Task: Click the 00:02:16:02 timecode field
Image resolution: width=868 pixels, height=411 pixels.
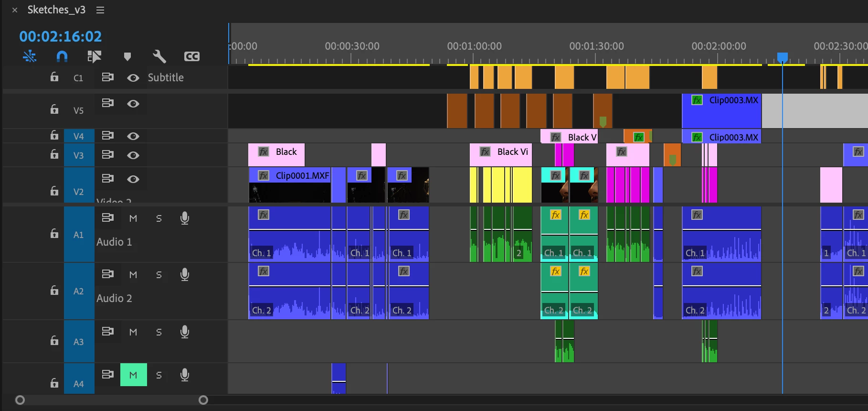Action: pyautogui.click(x=61, y=36)
